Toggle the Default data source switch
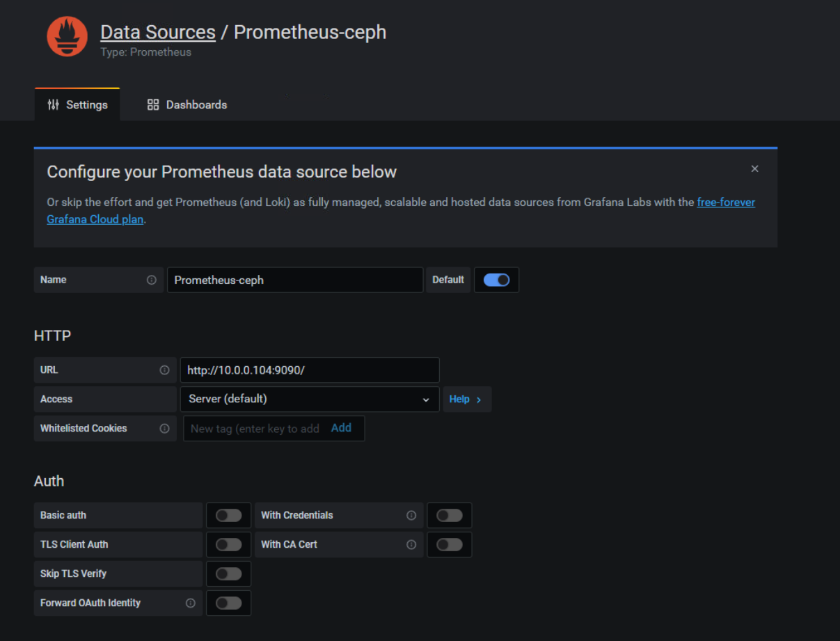 (496, 280)
